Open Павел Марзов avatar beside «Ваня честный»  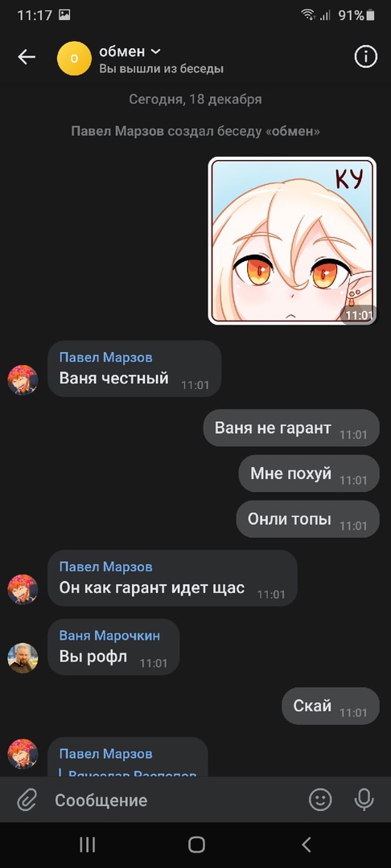point(23,379)
